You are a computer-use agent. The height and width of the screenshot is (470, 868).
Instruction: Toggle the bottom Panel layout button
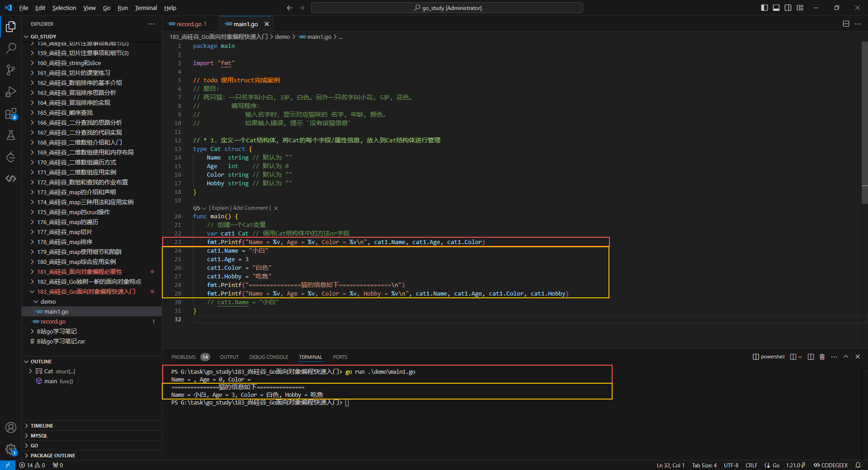tap(776, 8)
